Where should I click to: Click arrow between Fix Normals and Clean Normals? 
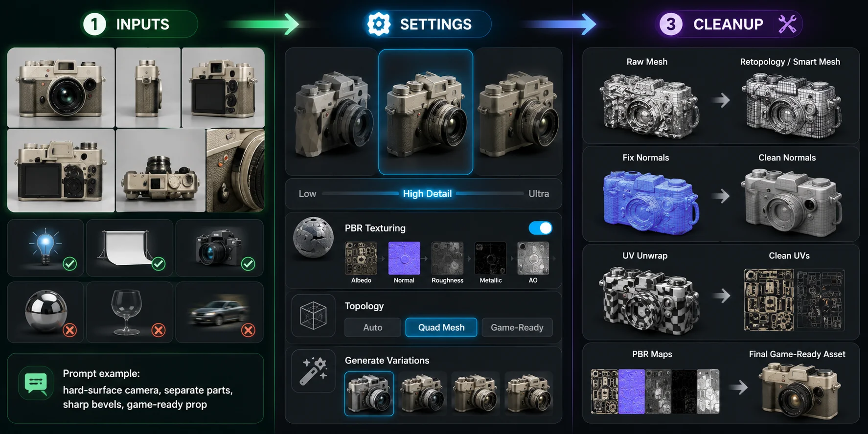721,196
